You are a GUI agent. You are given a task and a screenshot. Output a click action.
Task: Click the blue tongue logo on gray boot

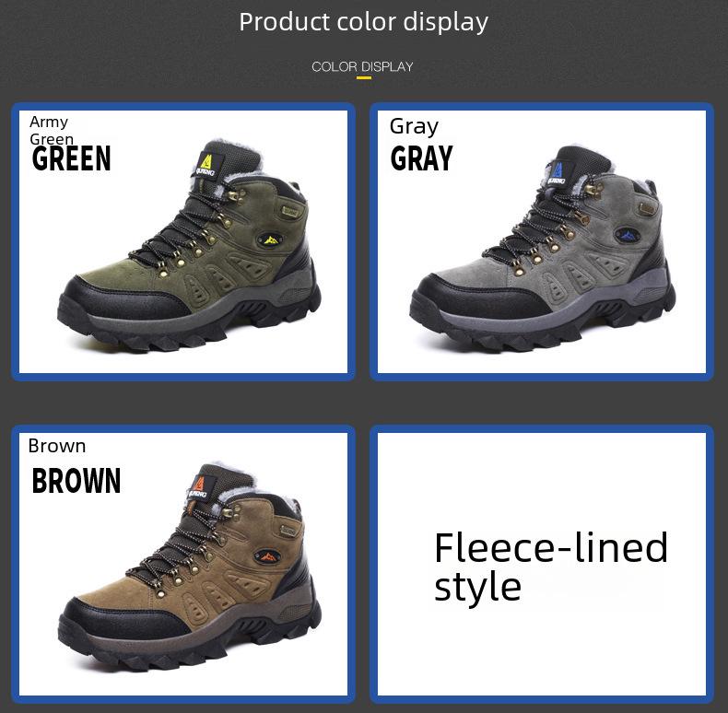click(557, 170)
